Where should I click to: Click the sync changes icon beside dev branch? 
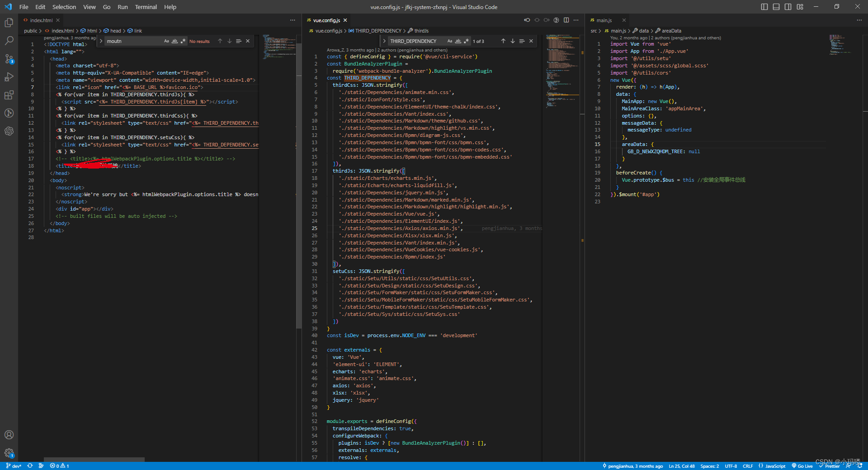coord(30,465)
